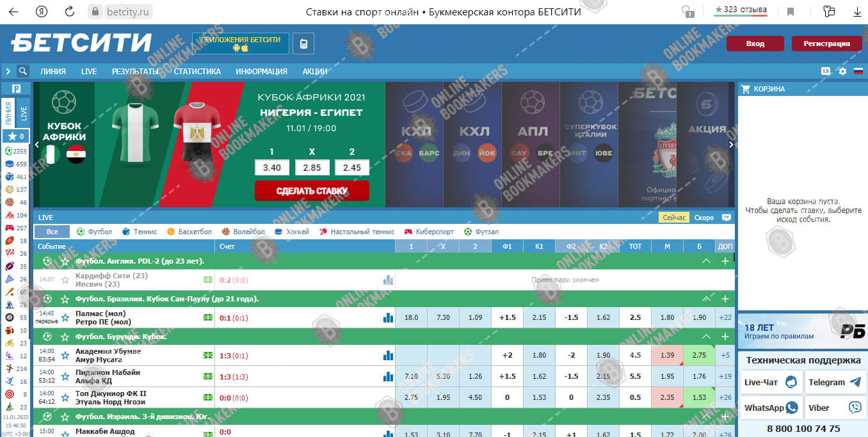Open ИНФОРМАЦИЯ menu item
The image size is (868, 437).
[x=261, y=72]
